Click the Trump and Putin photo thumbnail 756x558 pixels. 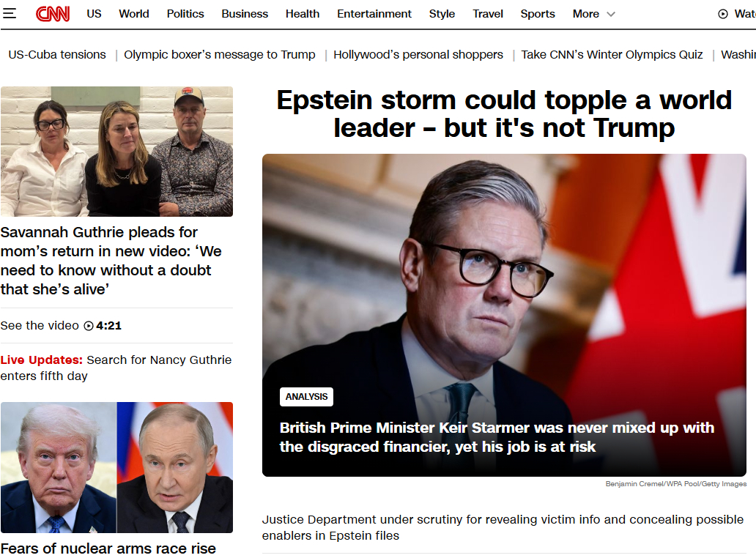(116, 467)
